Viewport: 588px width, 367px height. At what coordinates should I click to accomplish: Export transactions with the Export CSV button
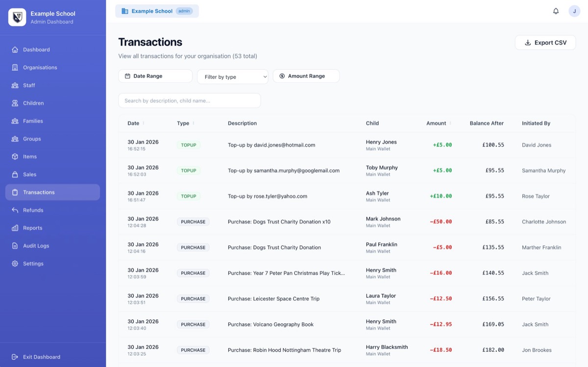pyautogui.click(x=545, y=42)
